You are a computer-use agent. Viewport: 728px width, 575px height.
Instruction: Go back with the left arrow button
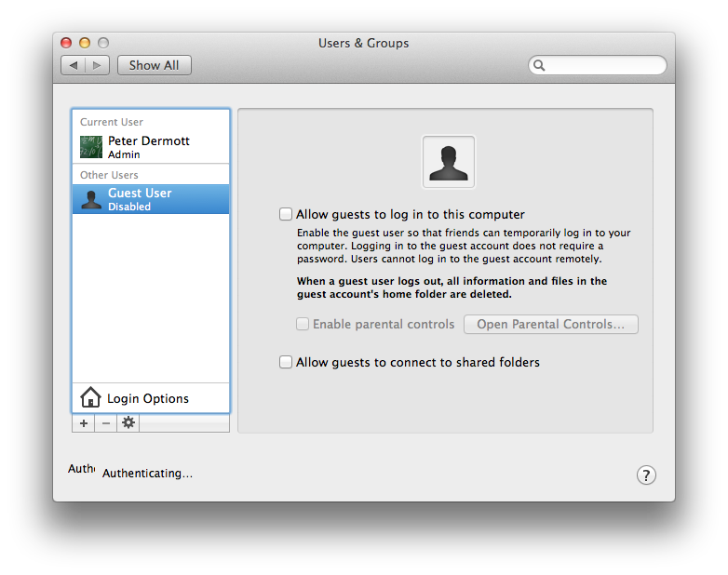pos(74,65)
